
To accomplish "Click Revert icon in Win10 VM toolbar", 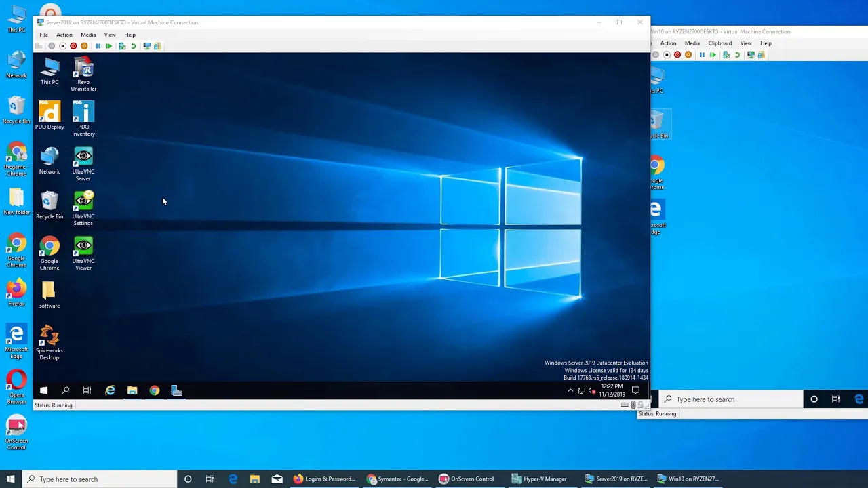I will (x=737, y=55).
